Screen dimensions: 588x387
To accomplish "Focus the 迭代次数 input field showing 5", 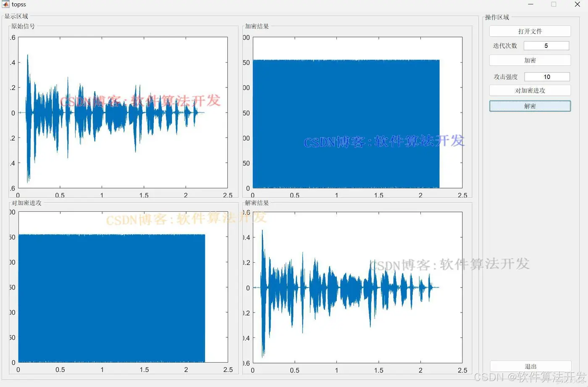I will click(546, 45).
